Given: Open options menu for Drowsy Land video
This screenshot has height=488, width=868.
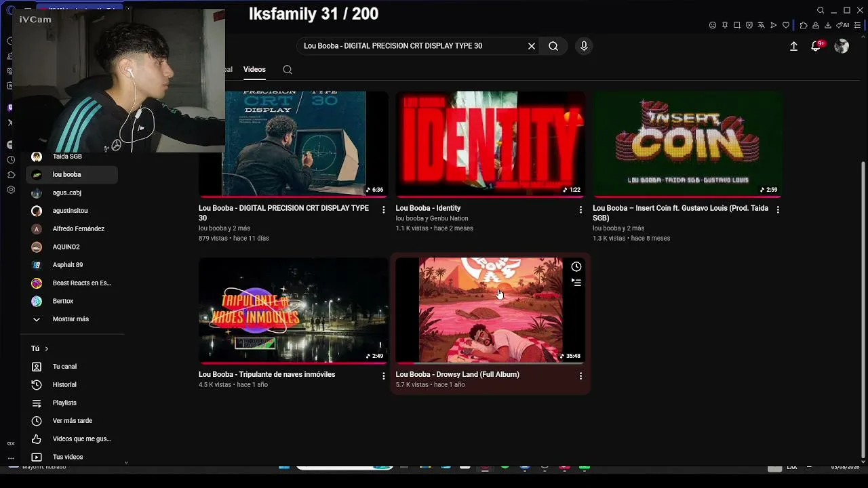Looking at the screenshot, I should (x=580, y=375).
